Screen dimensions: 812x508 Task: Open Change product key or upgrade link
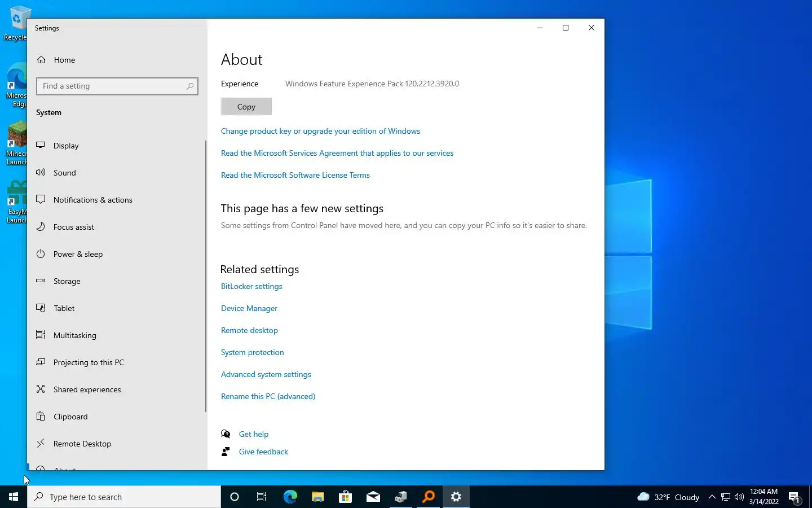[320, 131]
